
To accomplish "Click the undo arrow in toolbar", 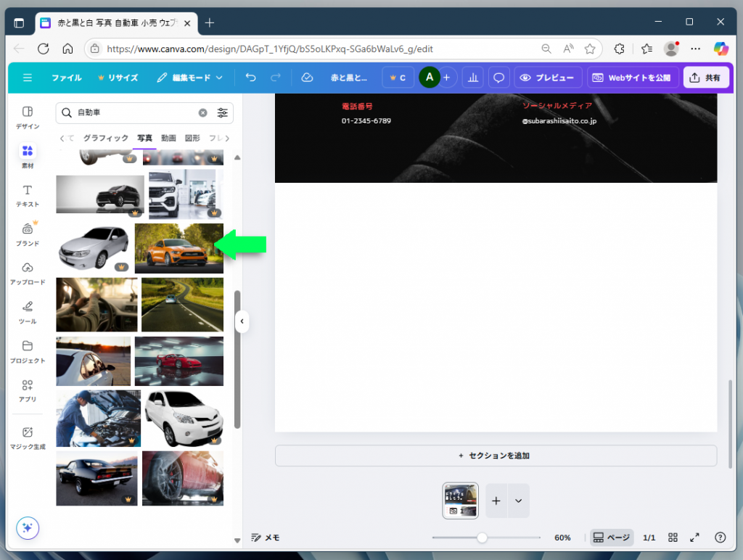I will point(250,78).
